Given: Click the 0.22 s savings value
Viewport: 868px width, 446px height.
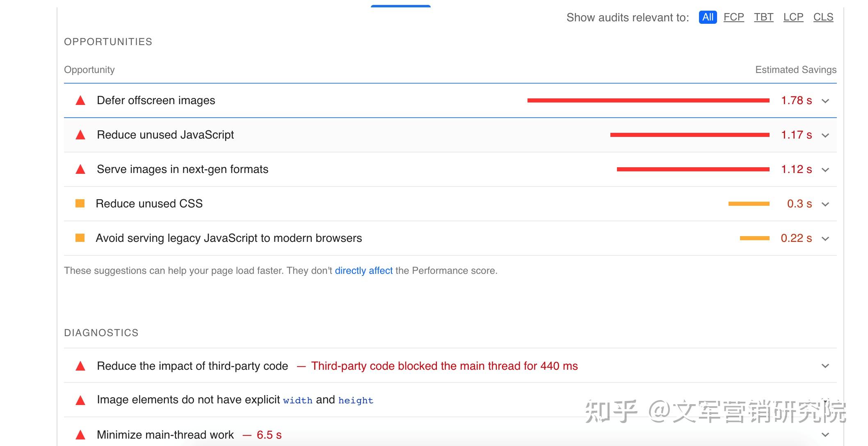Looking at the screenshot, I should pos(796,238).
